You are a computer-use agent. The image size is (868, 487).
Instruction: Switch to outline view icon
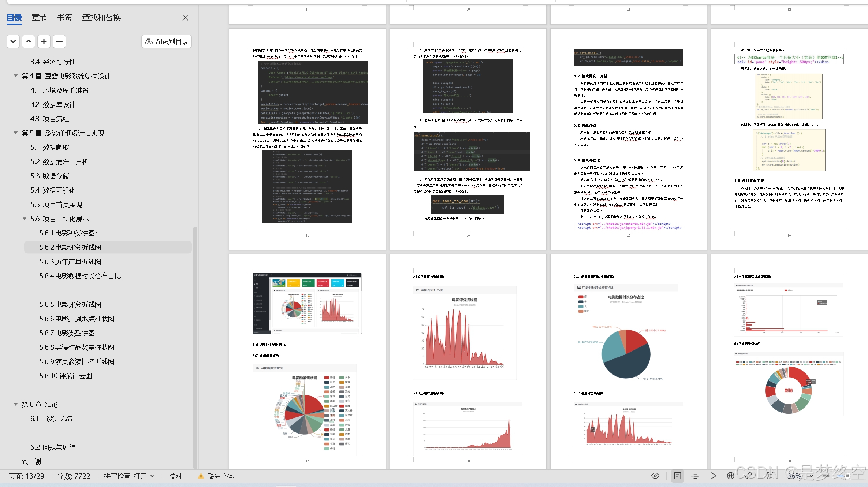[x=695, y=476]
